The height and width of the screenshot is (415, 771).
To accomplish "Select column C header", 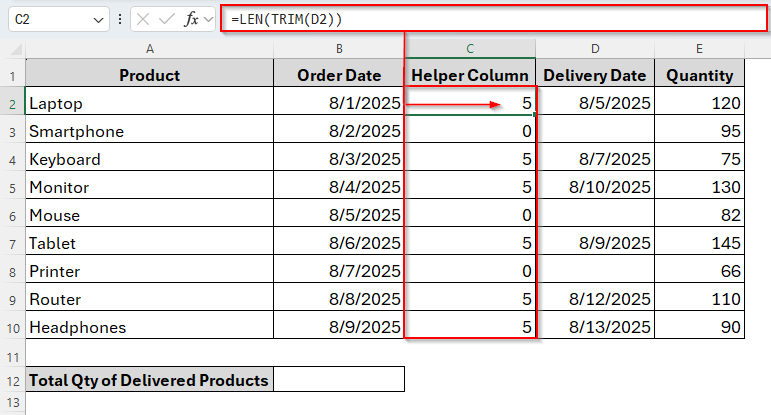I will click(x=470, y=49).
